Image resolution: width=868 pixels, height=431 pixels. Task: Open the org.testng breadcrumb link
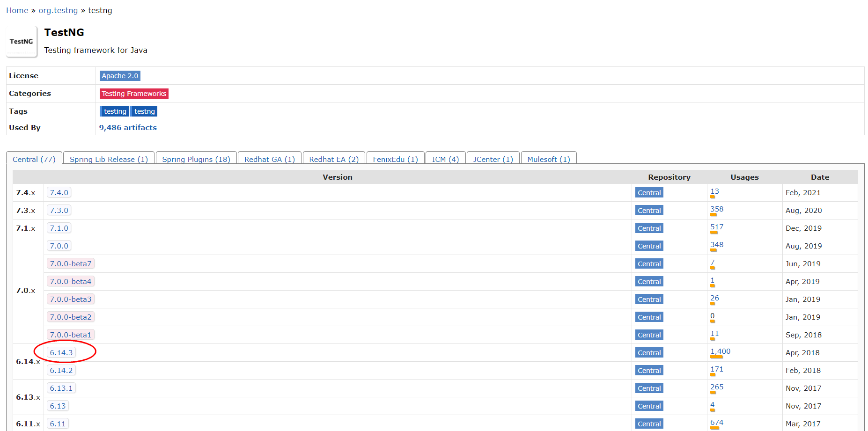click(58, 10)
